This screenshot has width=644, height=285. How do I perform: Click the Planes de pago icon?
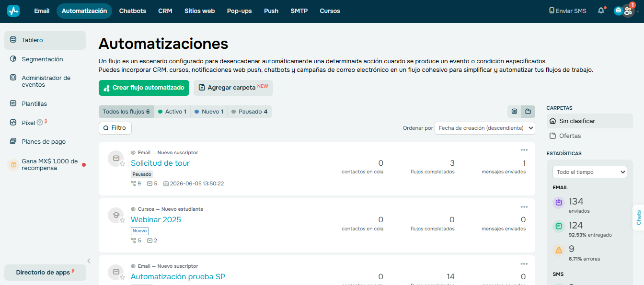13,141
